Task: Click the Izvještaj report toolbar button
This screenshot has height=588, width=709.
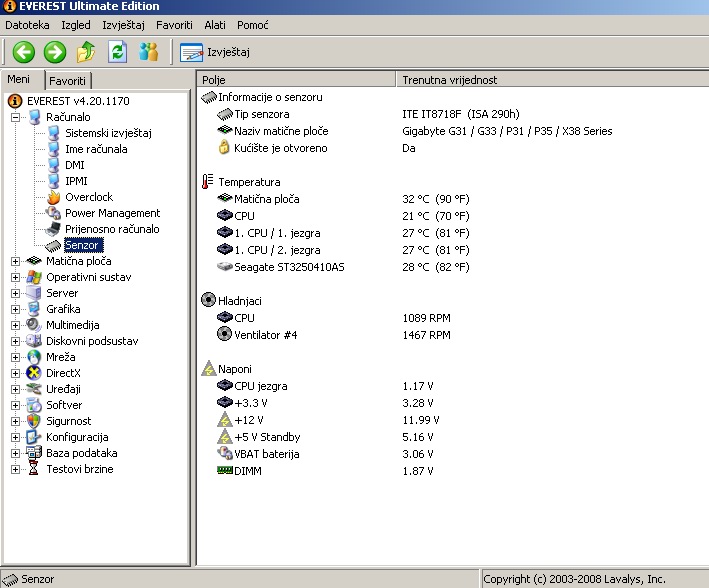Action: pos(215,52)
